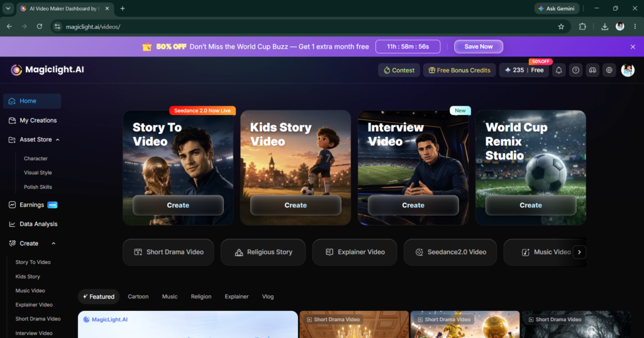The image size is (644, 338).
Task: Click Religious Story shortcut chip
Action: click(264, 253)
